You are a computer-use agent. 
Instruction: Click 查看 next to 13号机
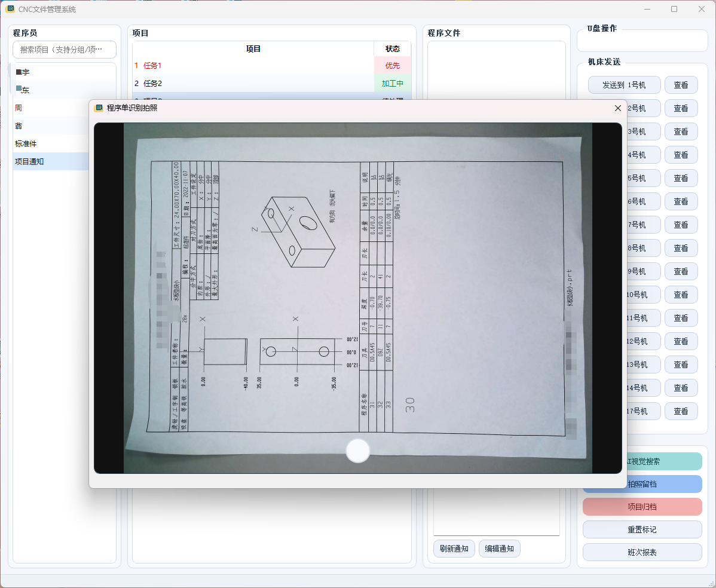[681, 365]
